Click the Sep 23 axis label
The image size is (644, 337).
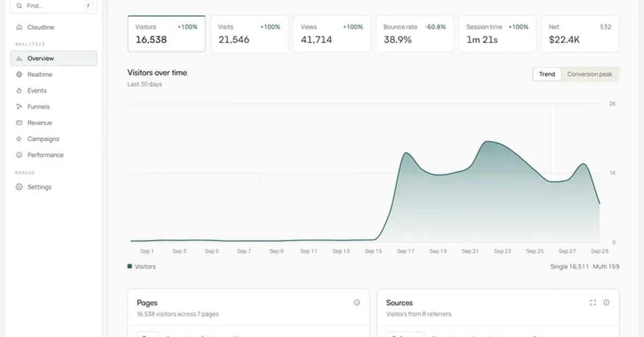click(502, 251)
